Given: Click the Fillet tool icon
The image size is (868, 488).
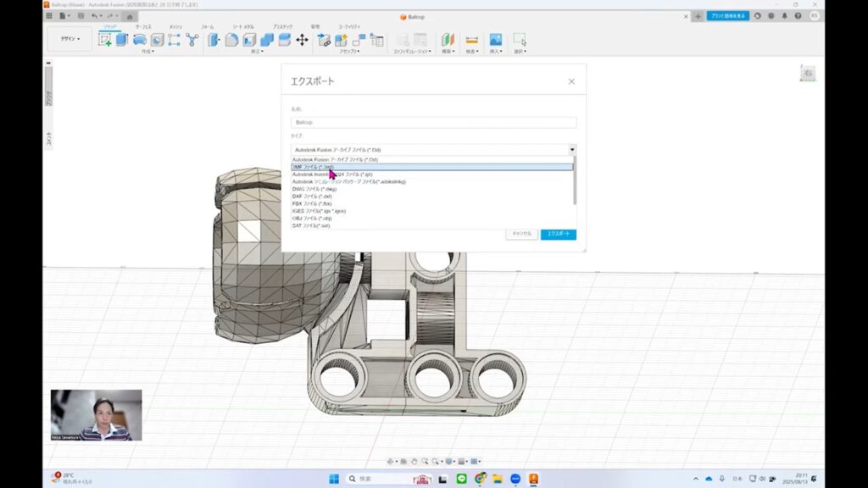Looking at the screenshot, I should tap(231, 39).
